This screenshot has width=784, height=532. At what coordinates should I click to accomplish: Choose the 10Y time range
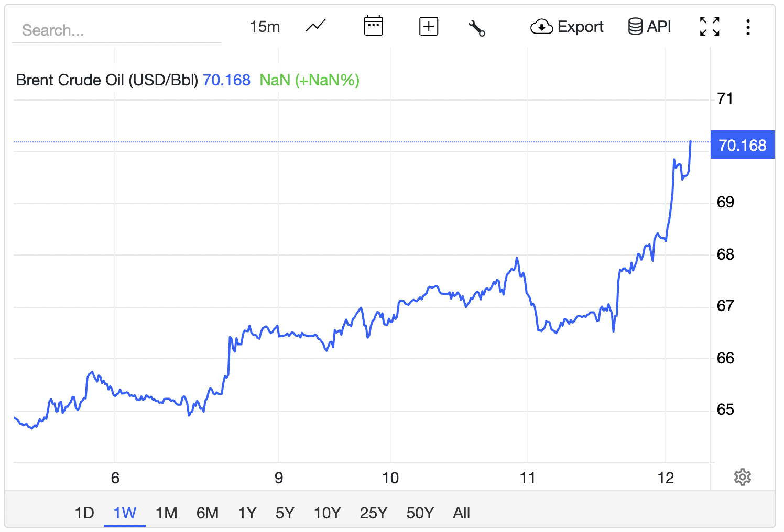pyautogui.click(x=328, y=513)
